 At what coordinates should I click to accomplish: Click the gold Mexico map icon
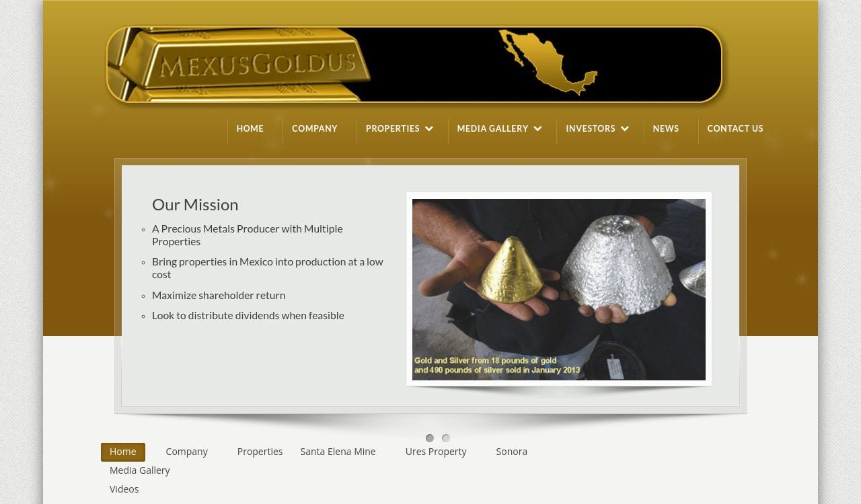point(548,62)
